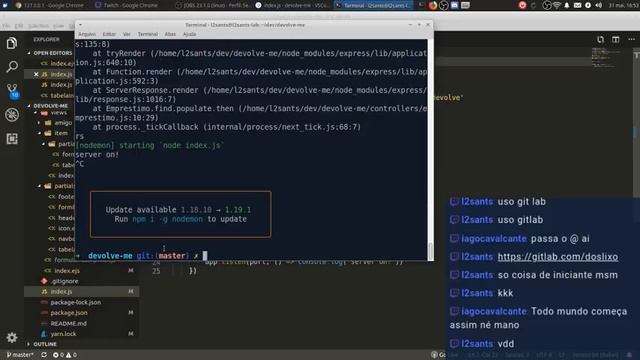Open the More Actions ellipsis in the editor toolbar
The width and height of the screenshot is (640, 360).
(631, 39)
